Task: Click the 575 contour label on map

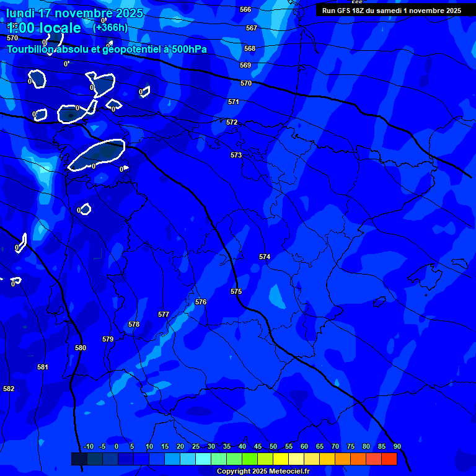Action: tap(236, 291)
